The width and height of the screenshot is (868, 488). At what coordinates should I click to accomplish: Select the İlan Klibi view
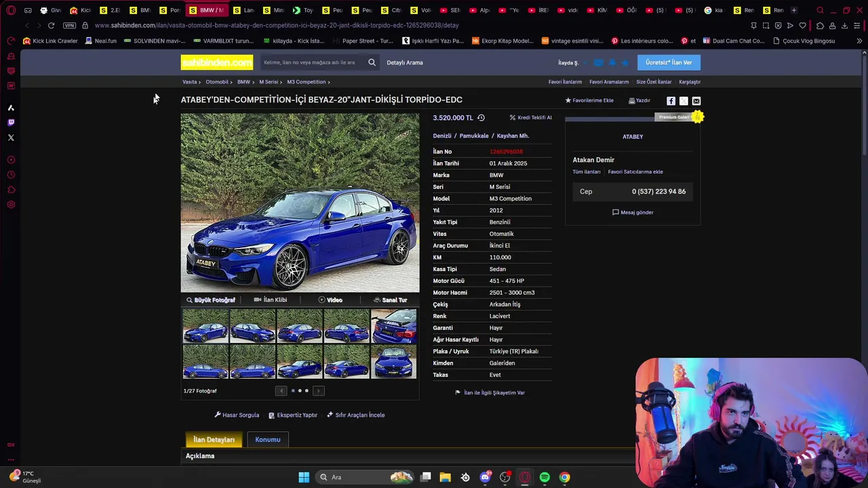pyautogui.click(x=271, y=300)
